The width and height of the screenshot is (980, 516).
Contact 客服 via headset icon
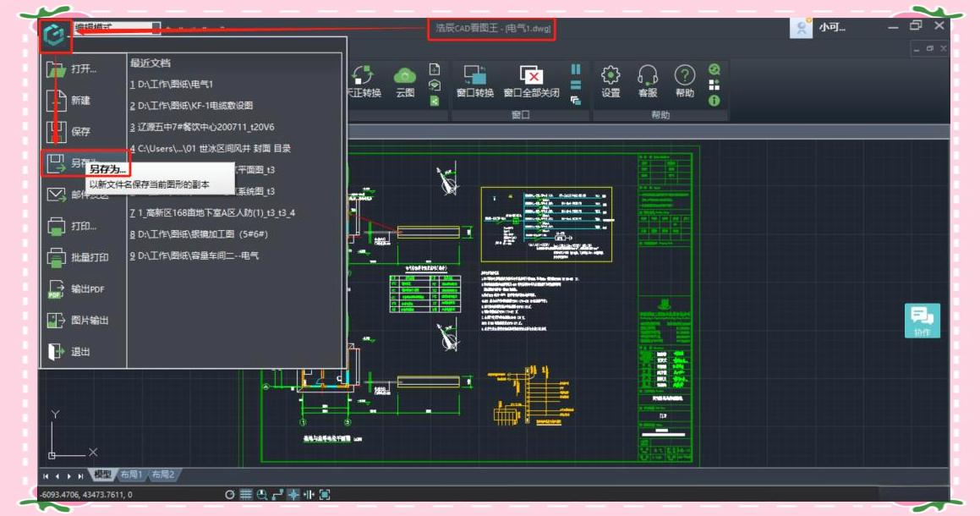[648, 79]
